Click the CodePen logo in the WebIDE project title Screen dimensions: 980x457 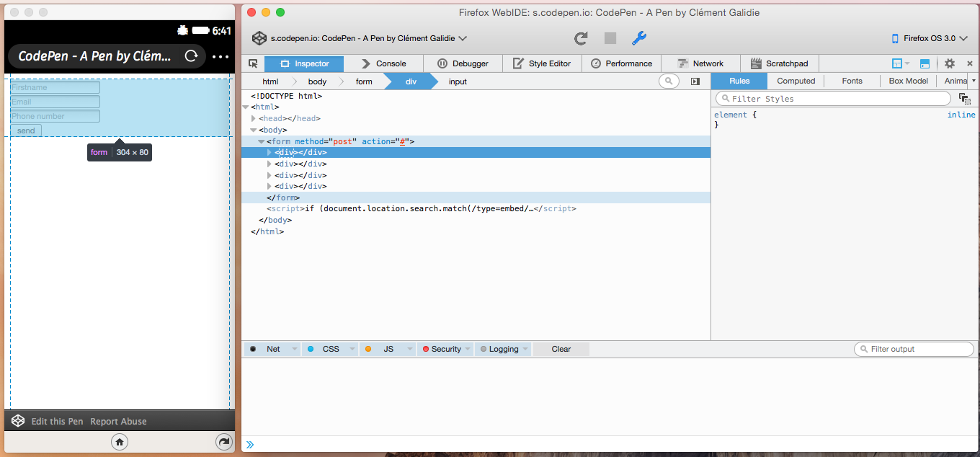click(259, 38)
